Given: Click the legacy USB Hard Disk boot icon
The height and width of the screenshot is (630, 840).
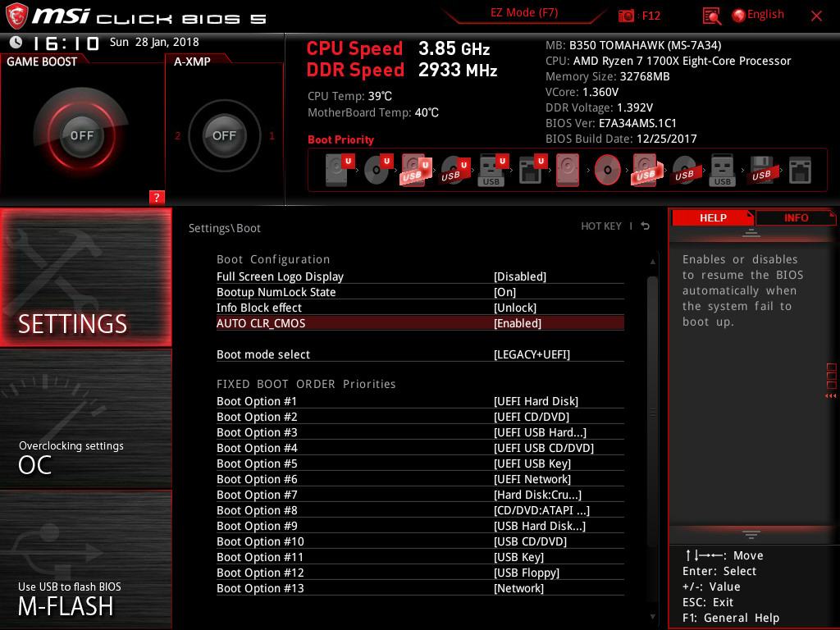Looking at the screenshot, I should coord(646,170).
